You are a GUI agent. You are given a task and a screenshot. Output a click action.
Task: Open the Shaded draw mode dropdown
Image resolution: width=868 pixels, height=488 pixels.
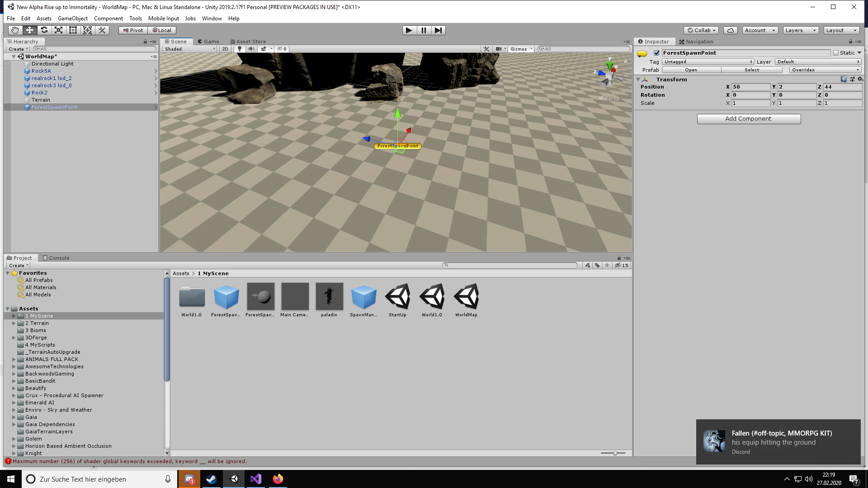tap(189, 49)
